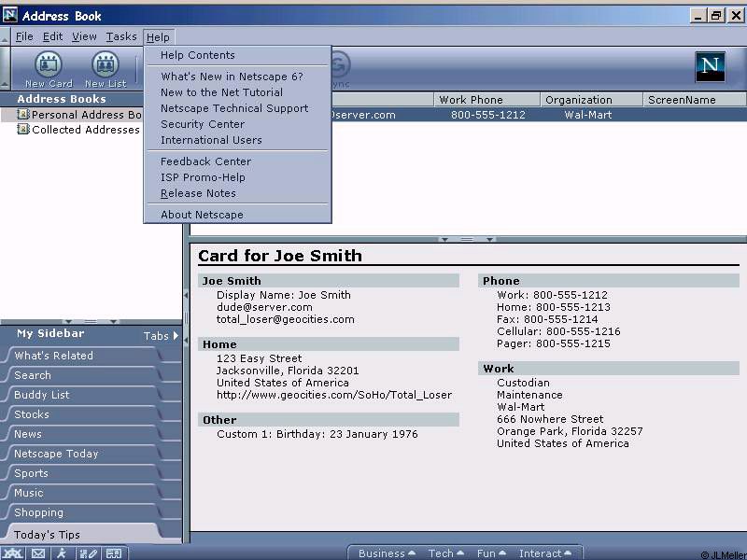The height and width of the screenshot is (560, 747).
Task: Click 800-555-1212 in the selected list row
Action: (487, 115)
